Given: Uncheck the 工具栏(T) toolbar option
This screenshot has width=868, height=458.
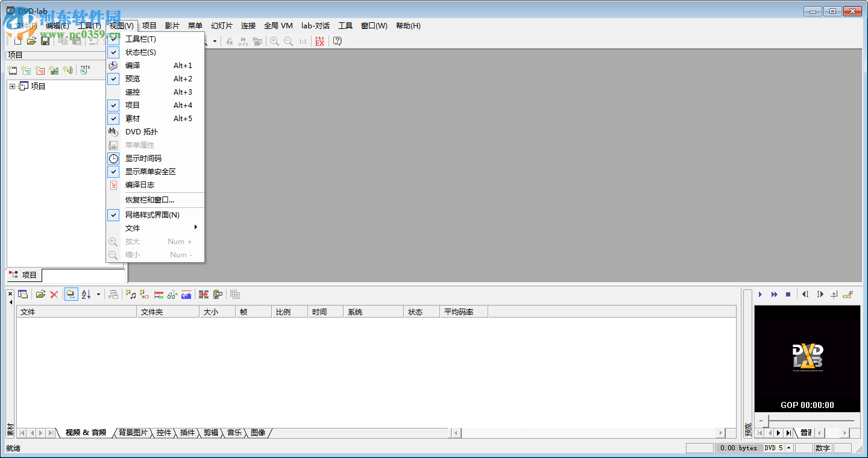Looking at the screenshot, I should tap(156, 39).
